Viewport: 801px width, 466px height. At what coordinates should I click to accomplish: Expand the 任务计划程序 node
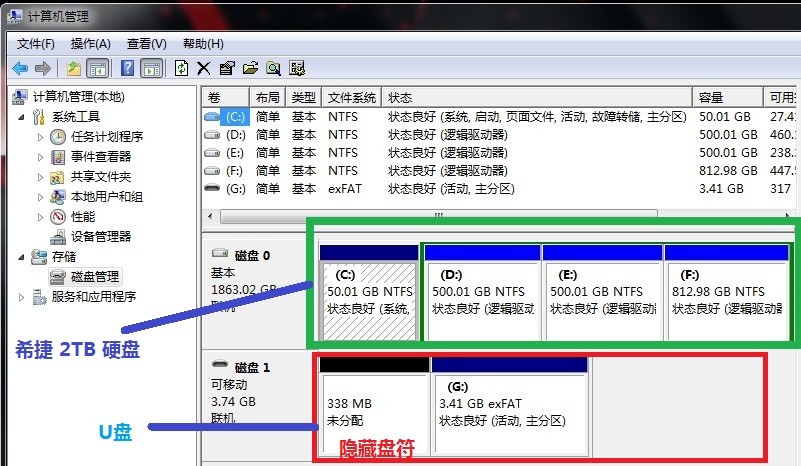tap(40, 137)
